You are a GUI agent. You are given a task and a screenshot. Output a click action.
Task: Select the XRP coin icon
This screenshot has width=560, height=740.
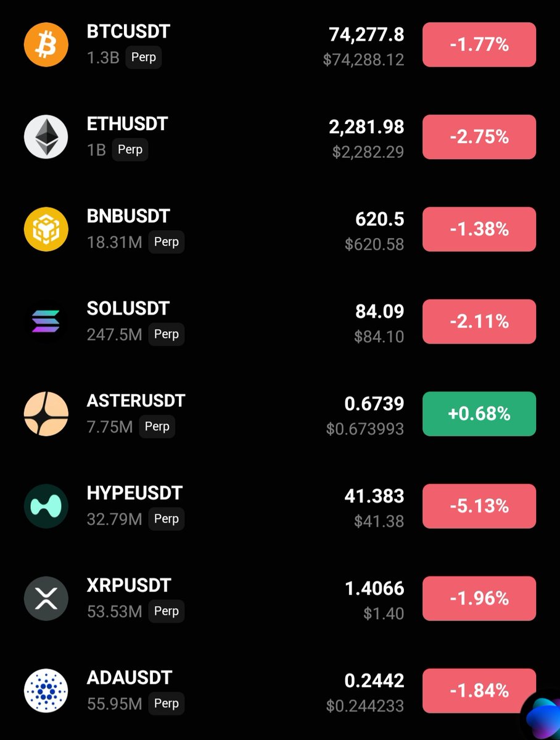(44, 598)
